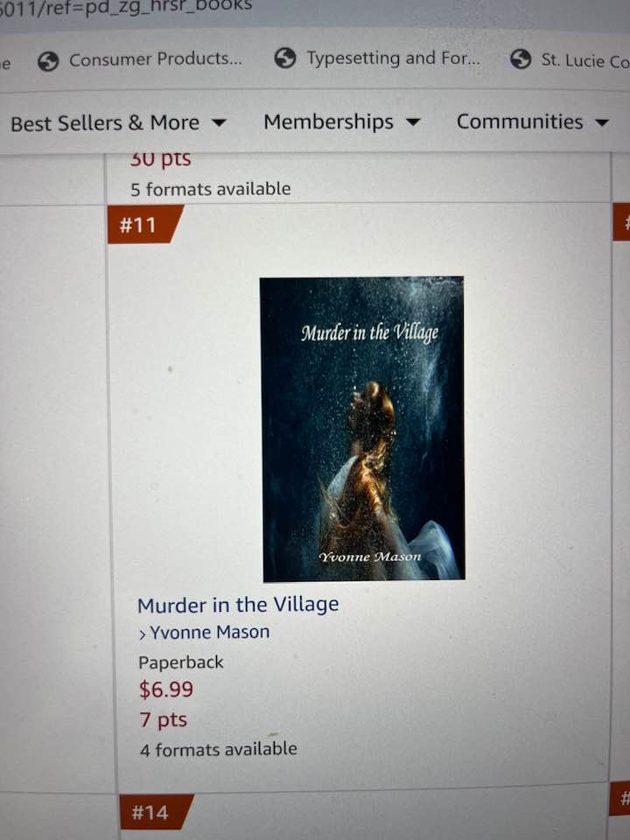The width and height of the screenshot is (630, 840).
Task: Click the #14 rank badge
Action: (156, 812)
